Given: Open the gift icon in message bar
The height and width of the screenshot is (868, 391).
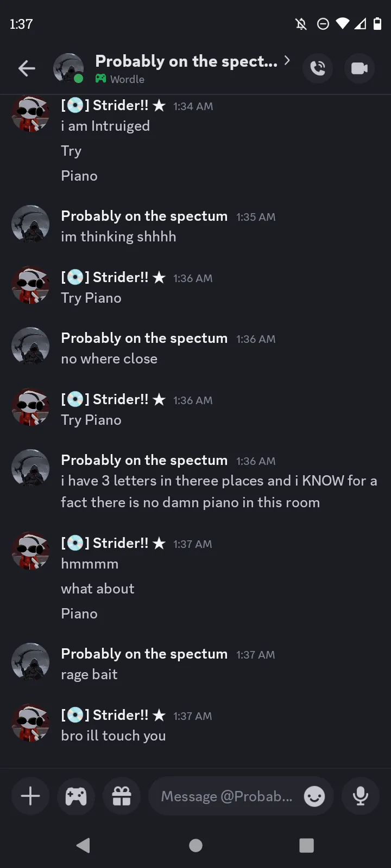Looking at the screenshot, I should click(122, 796).
